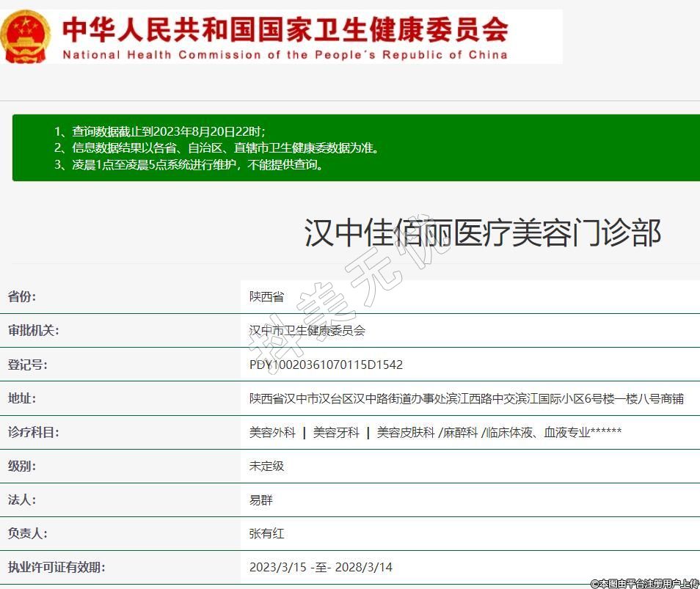
Task: Click the Chinese commission title in the banner
Action: coord(285,29)
